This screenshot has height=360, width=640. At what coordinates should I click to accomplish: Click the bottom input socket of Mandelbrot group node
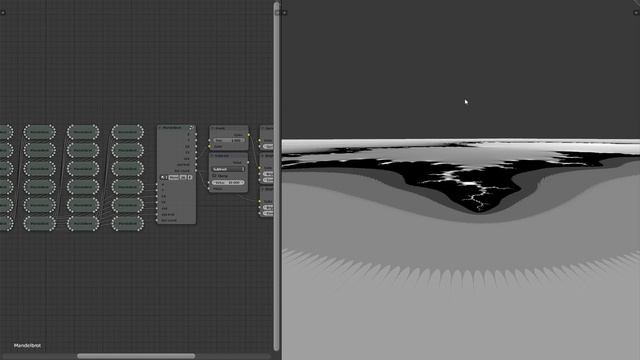coord(157,220)
